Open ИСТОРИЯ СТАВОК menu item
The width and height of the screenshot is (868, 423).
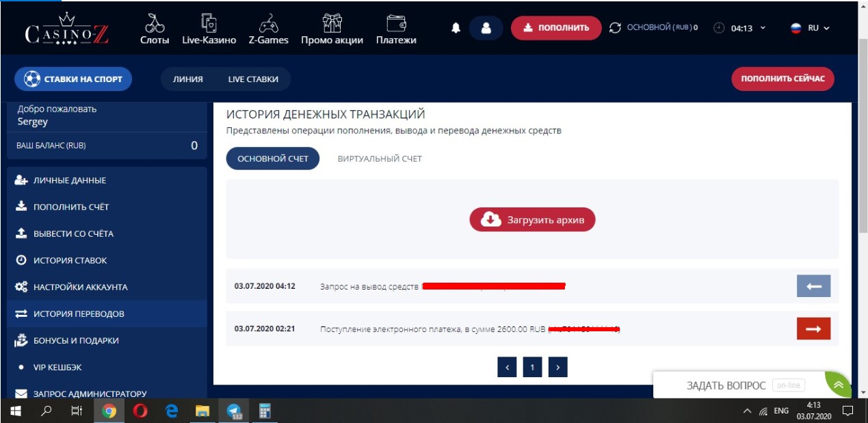pos(107,260)
